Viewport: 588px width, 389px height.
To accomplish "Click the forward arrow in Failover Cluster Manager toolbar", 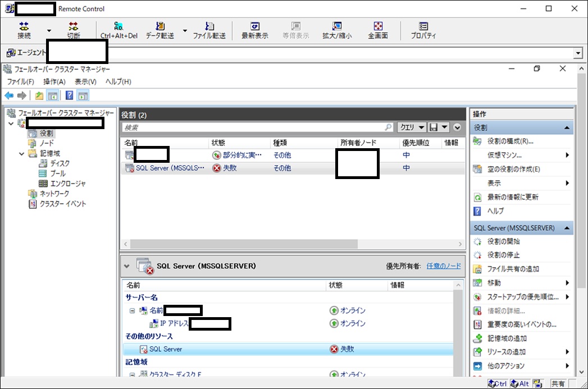I will (x=22, y=95).
